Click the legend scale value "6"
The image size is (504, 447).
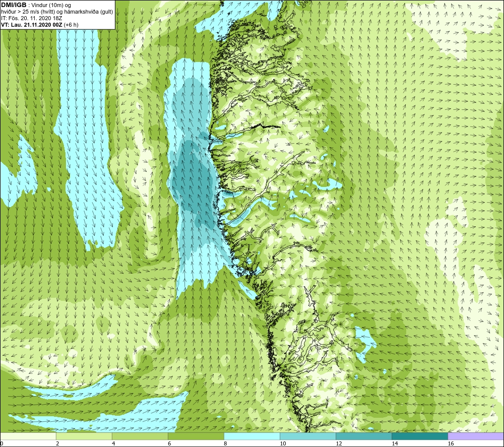click(x=169, y=444)
